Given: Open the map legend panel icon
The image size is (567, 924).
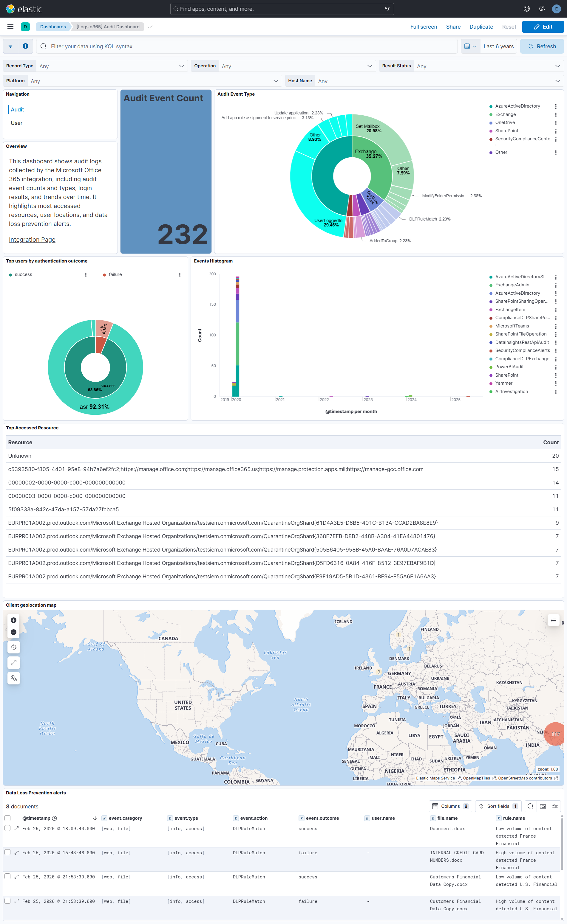Looking at the screenshot, I should pos(553,620).
